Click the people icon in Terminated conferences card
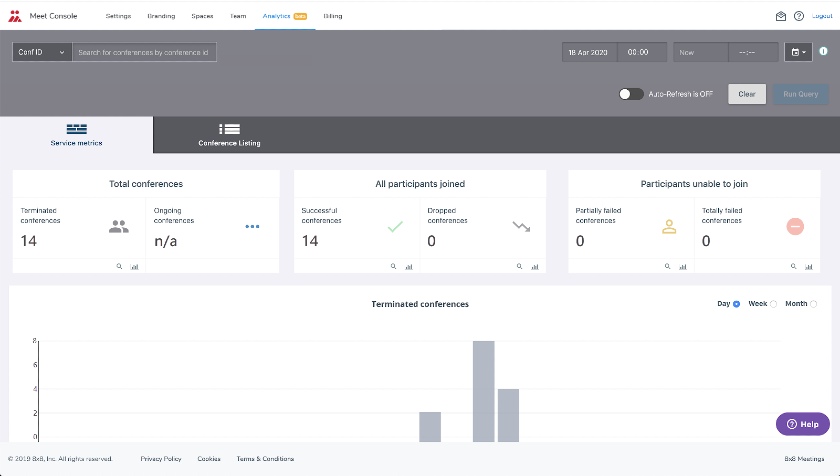The image size is (840, 476). point(118,226)
